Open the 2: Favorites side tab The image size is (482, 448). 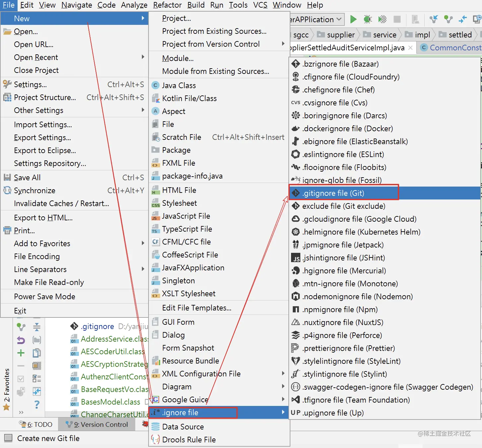(x=6, y=389)
